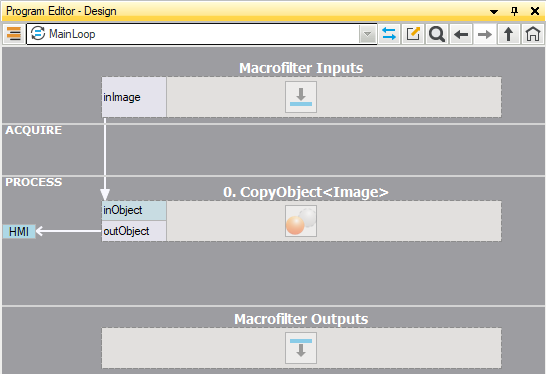
Task: Select the outObject output port
Action: tap(134, 231)
